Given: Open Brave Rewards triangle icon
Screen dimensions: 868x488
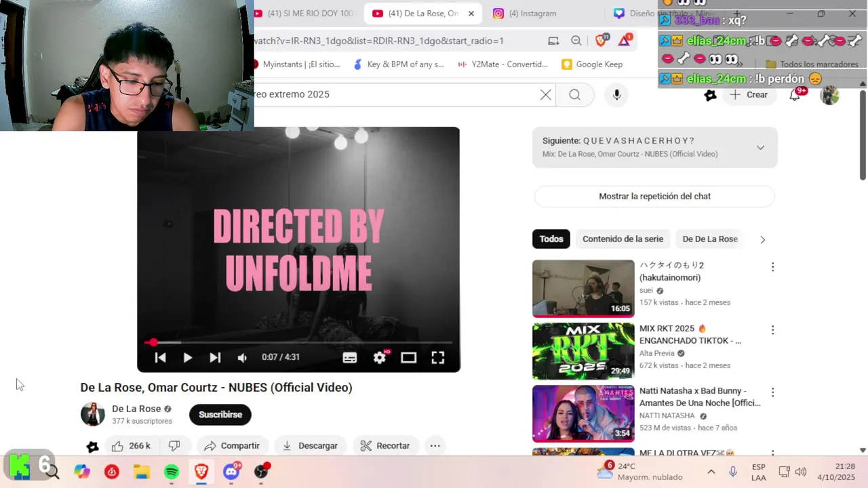Looking at the screenshot, I should (x=625, y=40).
